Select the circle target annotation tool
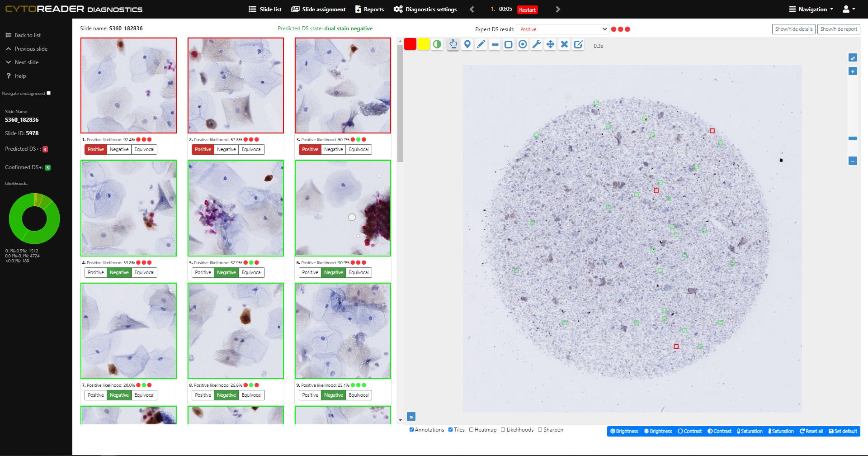868x456 pixels. pos(523,44)
